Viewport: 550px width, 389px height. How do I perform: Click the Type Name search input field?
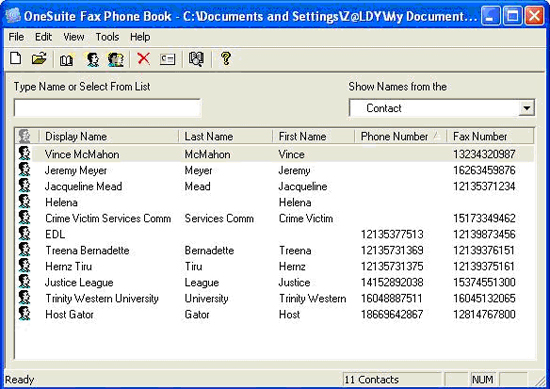(x=107, y=108)
